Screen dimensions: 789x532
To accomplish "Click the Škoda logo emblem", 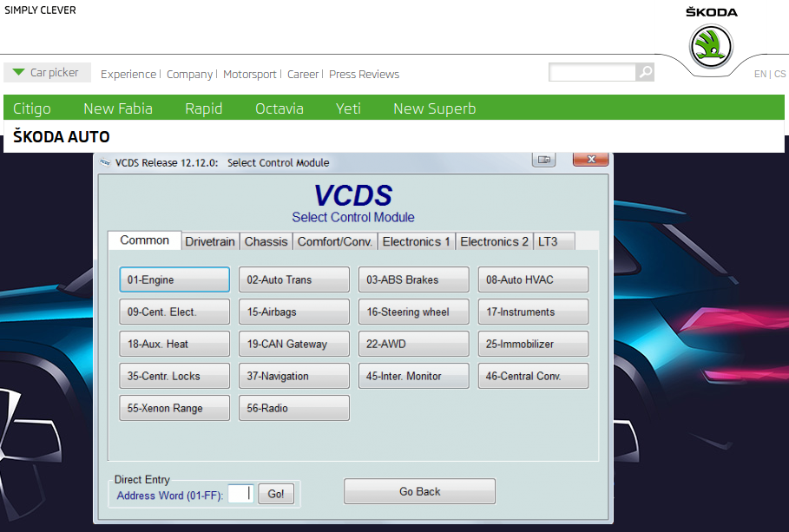I will point(711,46).
